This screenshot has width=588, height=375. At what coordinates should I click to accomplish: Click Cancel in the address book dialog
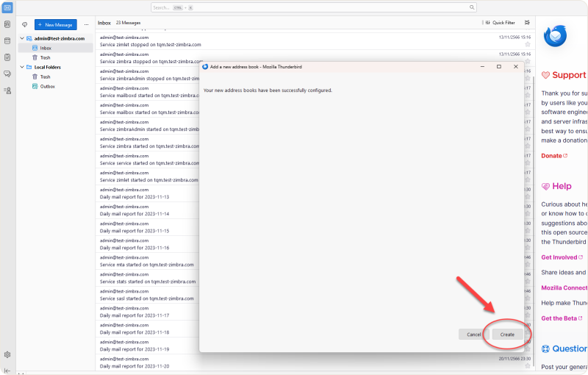click(x=473, y=334)
